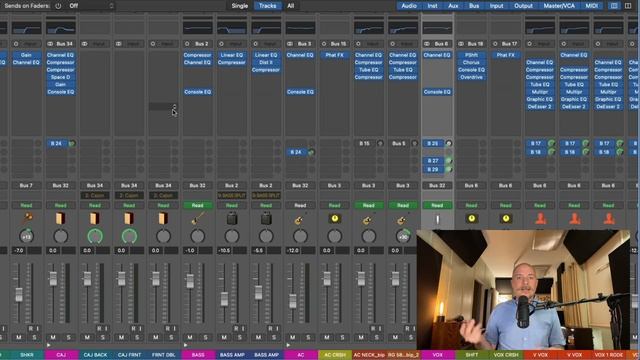Toggle the Audio channel filter
Image resolution: width=640 pixels, height=360 pixels.
(409, 6)
